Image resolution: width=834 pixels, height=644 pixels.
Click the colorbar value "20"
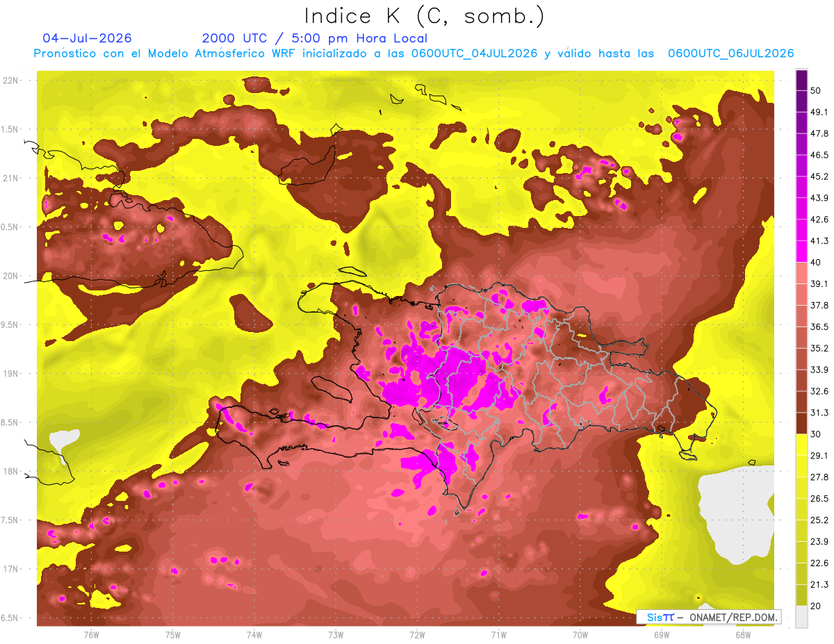click(x=817, y=606)
